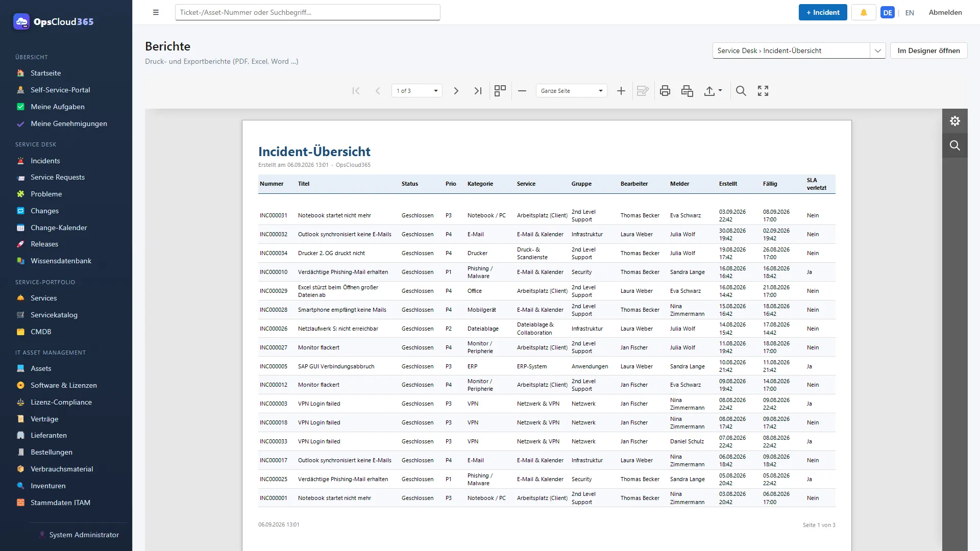Open the zoom level Ganze Seite dropdown

tap(572, 91)
